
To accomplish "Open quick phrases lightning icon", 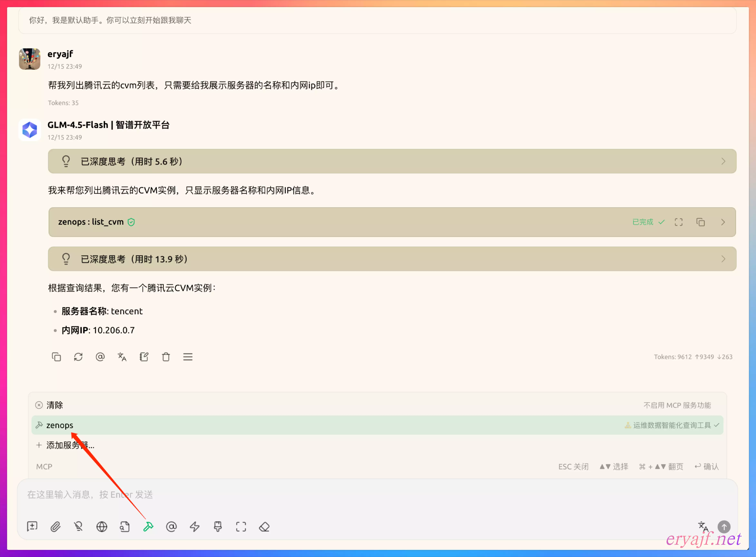I will tap(194, 526).
